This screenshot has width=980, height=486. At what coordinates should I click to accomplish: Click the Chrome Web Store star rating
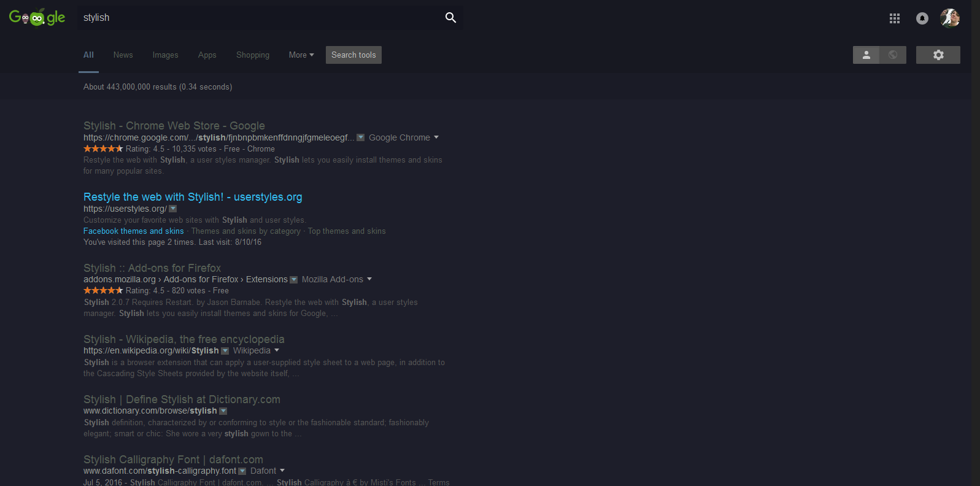point(103,148)
